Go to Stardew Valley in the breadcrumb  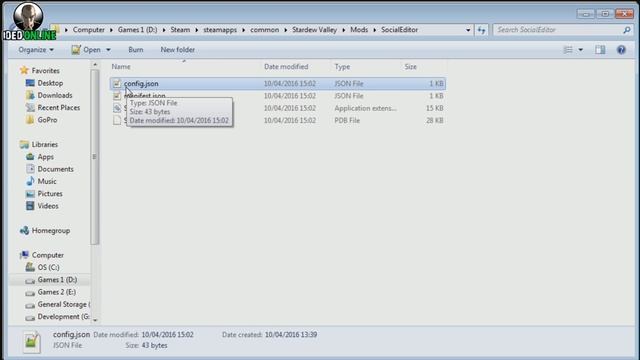click(x=315, y=30)
